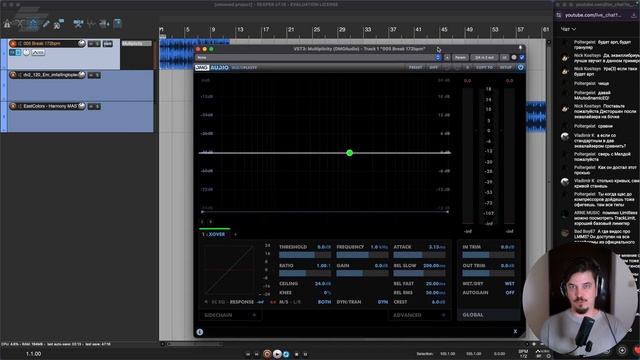
Task: Solo the 005 Break 172bpm track
Action: click(x=97, y=44)
